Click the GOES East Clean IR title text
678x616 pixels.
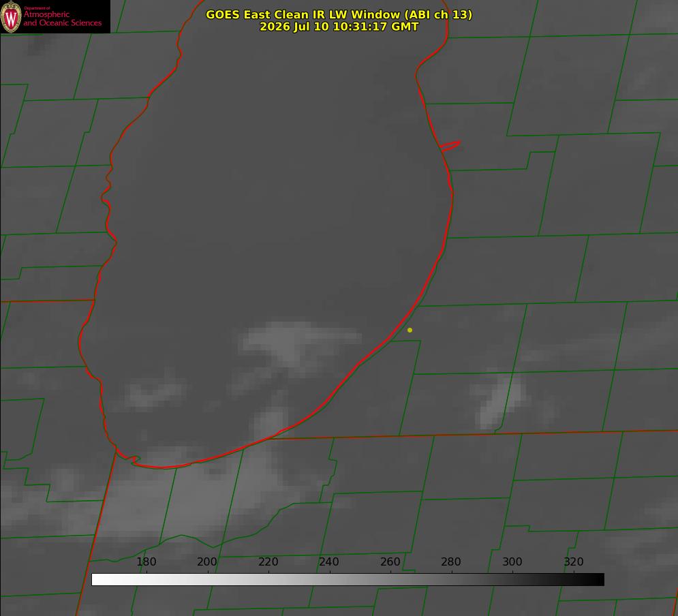click(x=339, y=14)
